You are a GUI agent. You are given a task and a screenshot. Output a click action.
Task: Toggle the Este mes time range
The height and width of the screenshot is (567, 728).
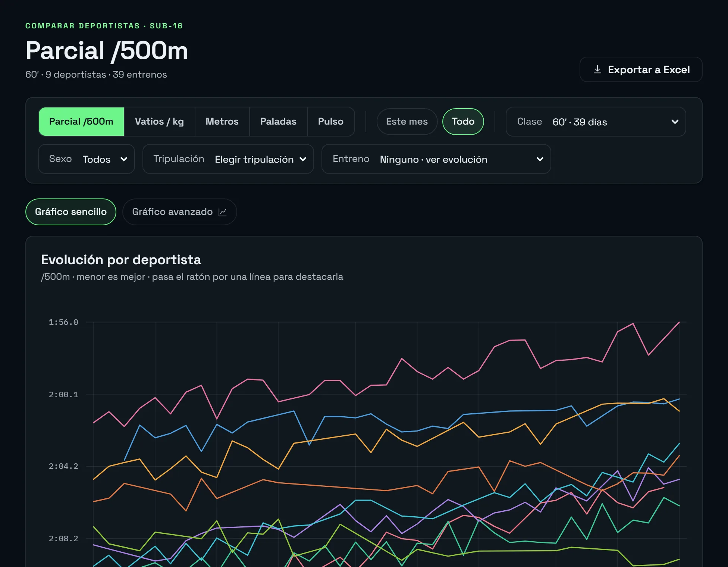407,122
